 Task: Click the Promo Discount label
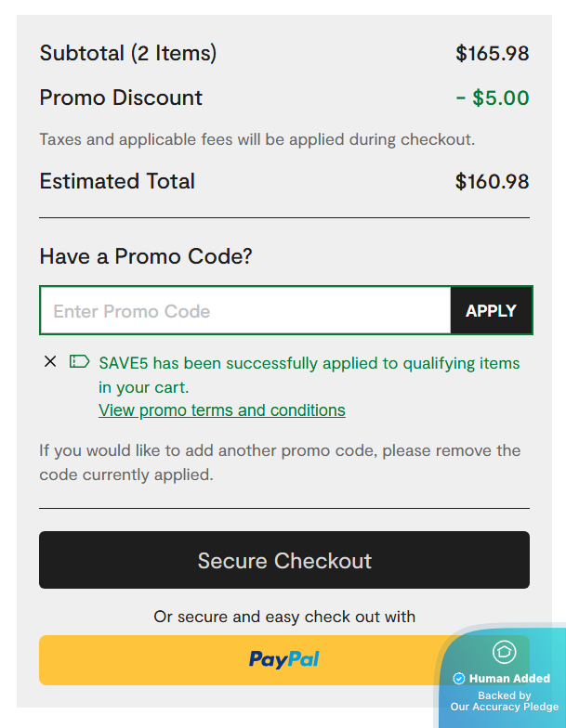121,97
